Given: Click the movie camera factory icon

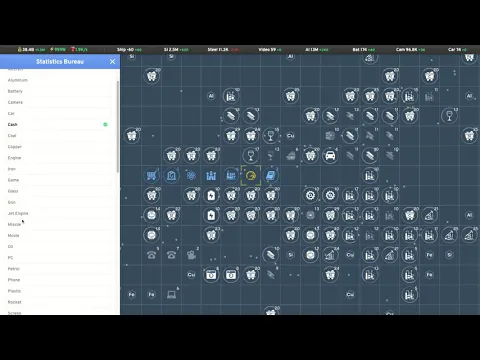Looking at the screenshot, I should point(191,255).
